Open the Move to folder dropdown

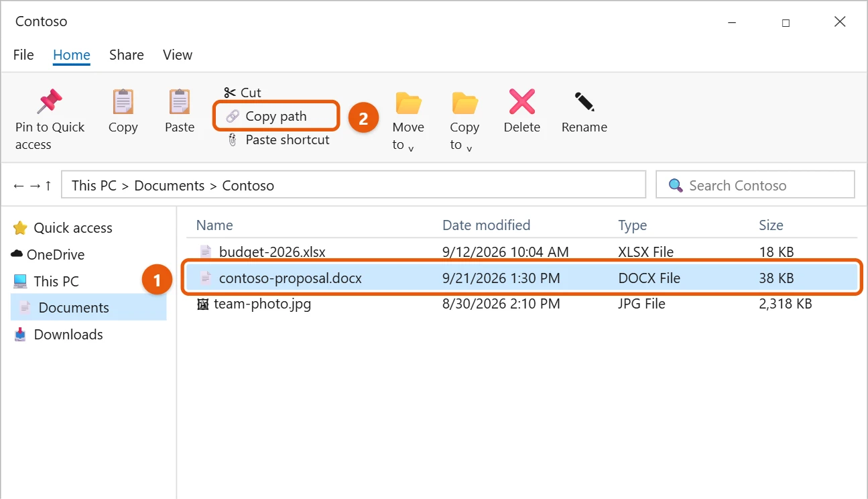pyautogui.click(x=408, y=121)
